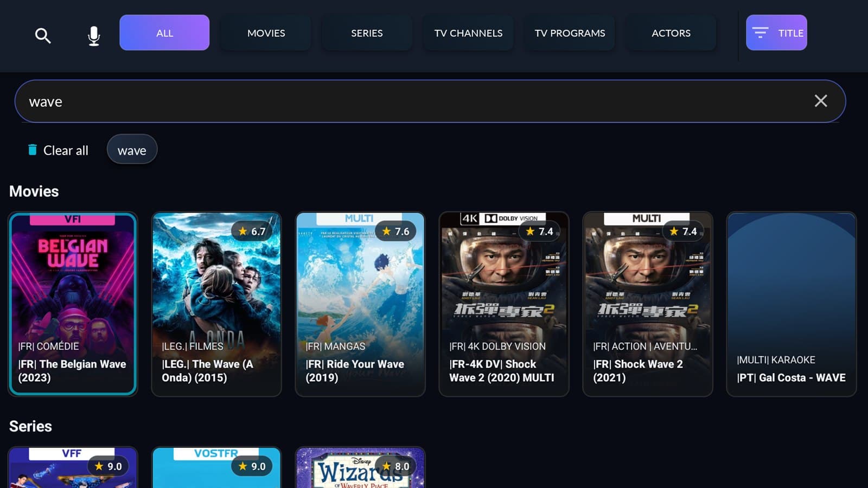Click the Clear all link
The height and width of the screenshot is (488, 868).
pyautogui.click(x=66, y=150)
